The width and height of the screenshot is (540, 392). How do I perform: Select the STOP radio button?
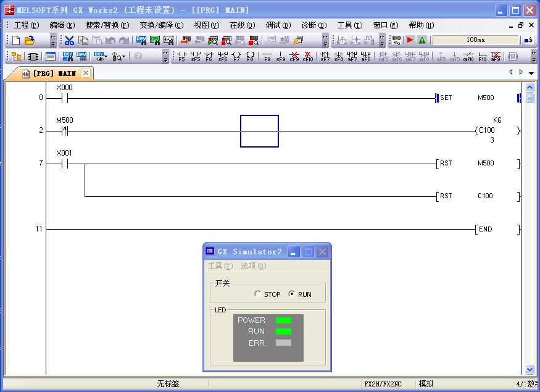coord(258,294)
